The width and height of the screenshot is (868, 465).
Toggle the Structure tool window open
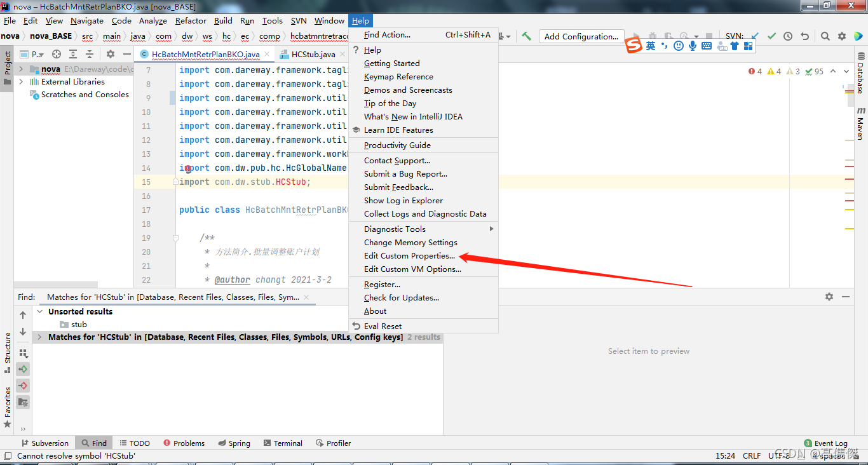[x=7, y=347]
